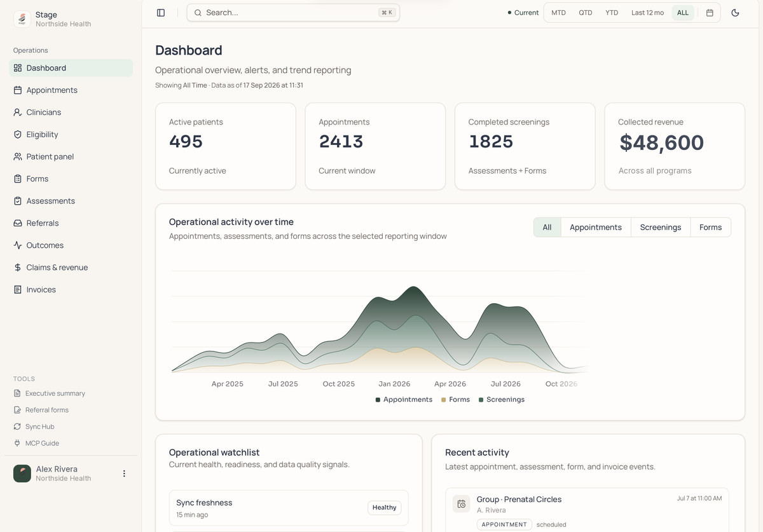The width and height of the screenshot is (763, 532).
Task: Click the Forms clipboard icon
Action: pos(18,179)
